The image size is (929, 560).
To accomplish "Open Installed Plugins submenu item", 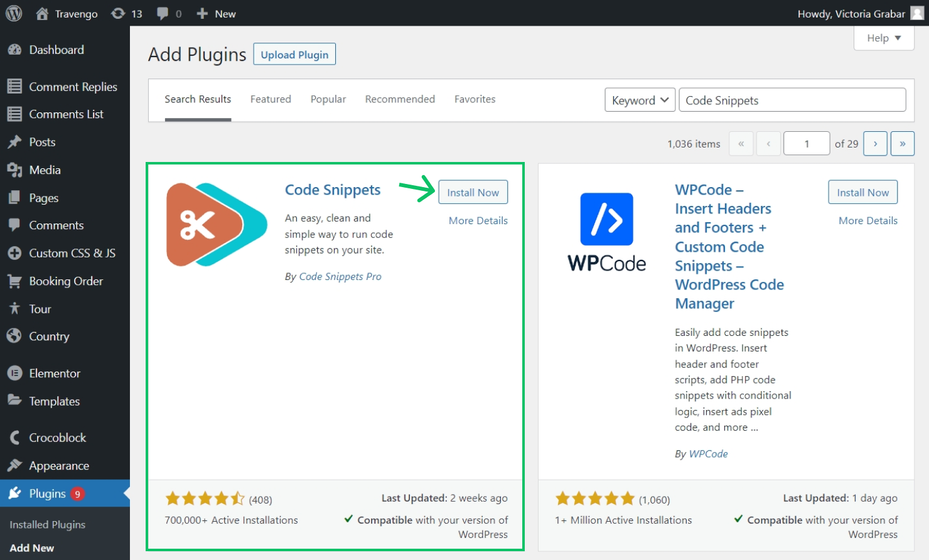I will [48, 524].
